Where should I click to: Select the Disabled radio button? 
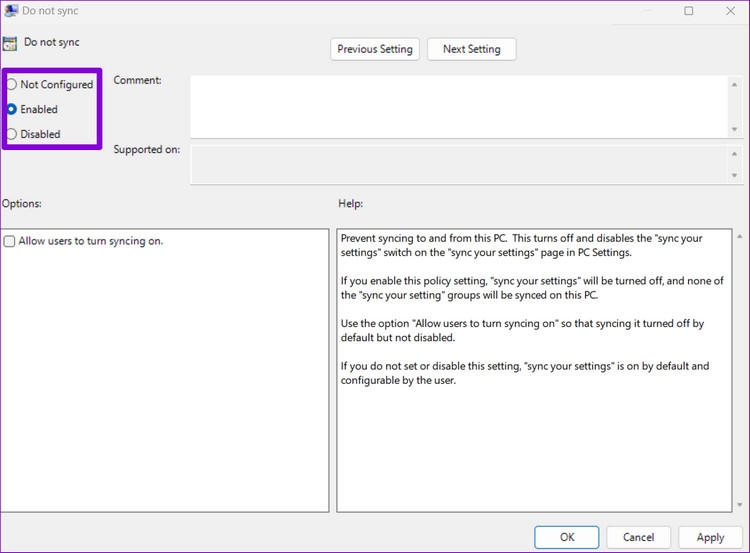pyautogui.click(x=11, y=134)
